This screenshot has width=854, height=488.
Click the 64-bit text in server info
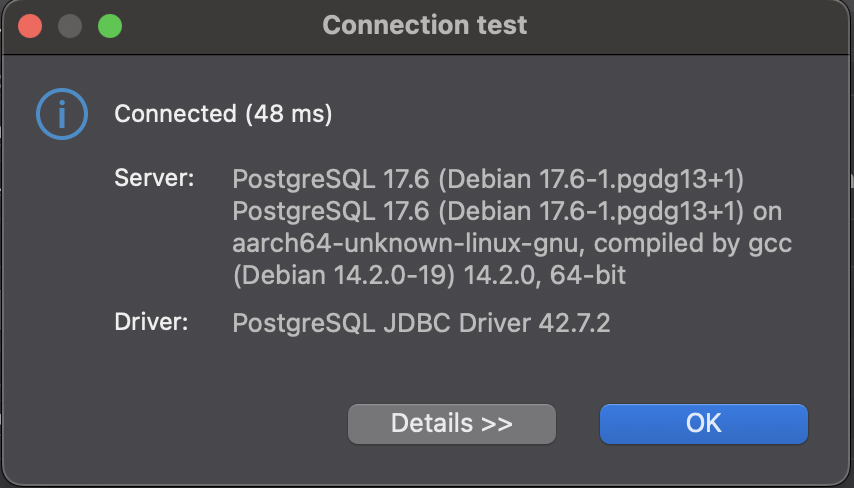click(588, 275)
